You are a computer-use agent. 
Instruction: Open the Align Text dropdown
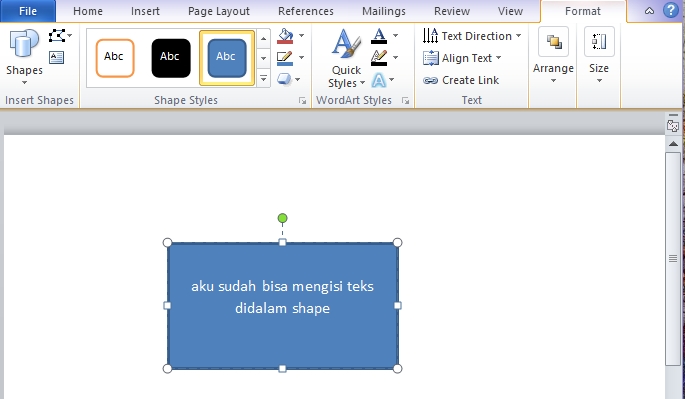click(462, 58)
